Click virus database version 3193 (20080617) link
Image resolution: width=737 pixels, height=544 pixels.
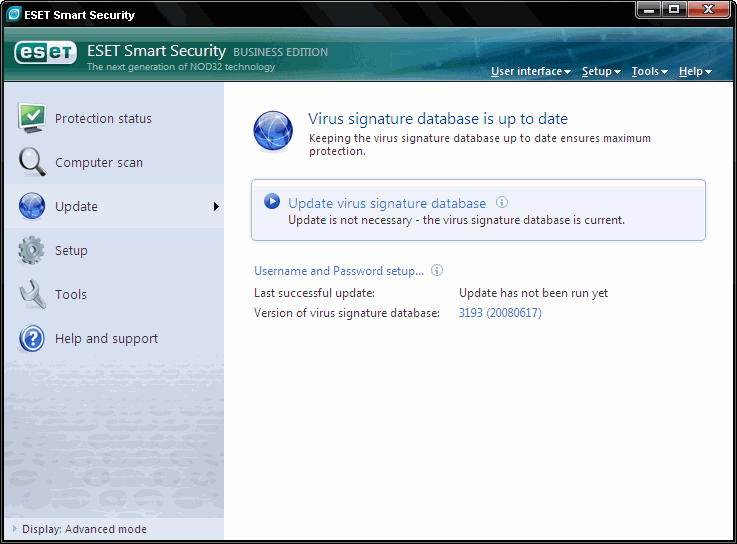pos(500,313)
